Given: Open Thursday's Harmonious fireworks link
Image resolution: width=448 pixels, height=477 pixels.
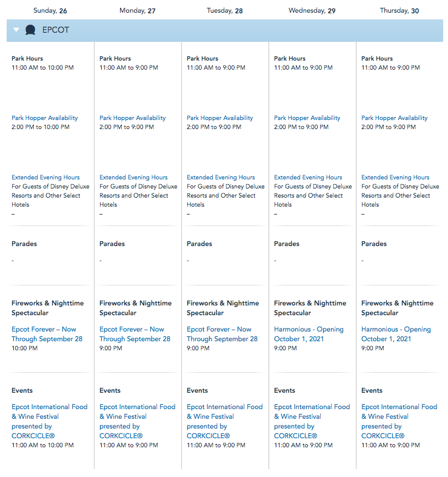Looking at the screenshot, I should tap(396, 334).
